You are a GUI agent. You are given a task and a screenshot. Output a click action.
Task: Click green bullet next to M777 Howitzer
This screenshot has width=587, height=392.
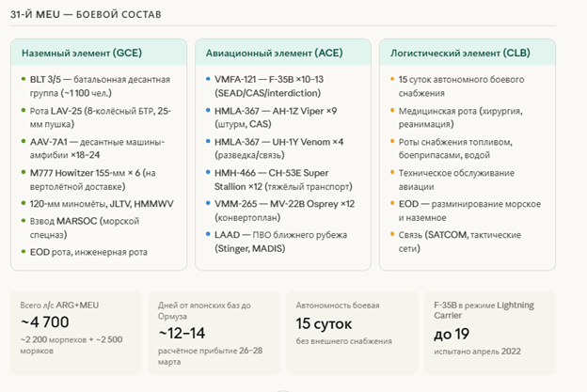[x=22, y=172]
